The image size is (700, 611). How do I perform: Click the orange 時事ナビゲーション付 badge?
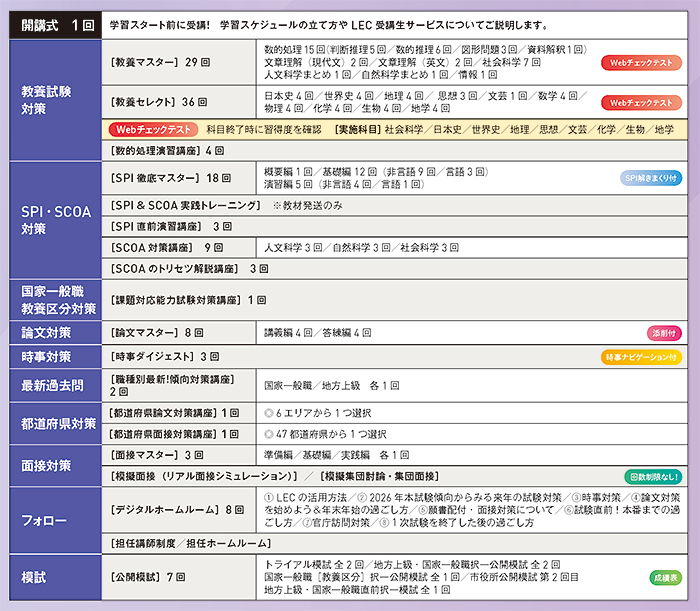(642, 356)
